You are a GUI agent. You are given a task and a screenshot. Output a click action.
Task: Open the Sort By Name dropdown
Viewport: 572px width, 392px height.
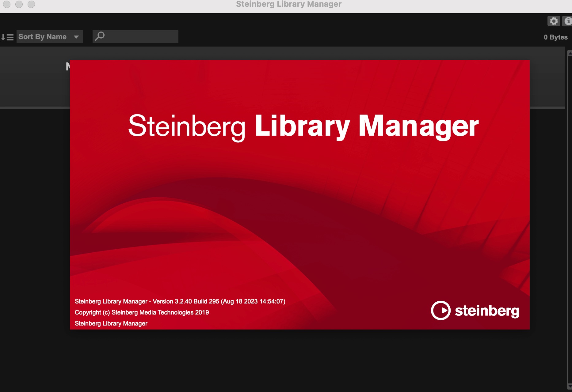point(50,37)
